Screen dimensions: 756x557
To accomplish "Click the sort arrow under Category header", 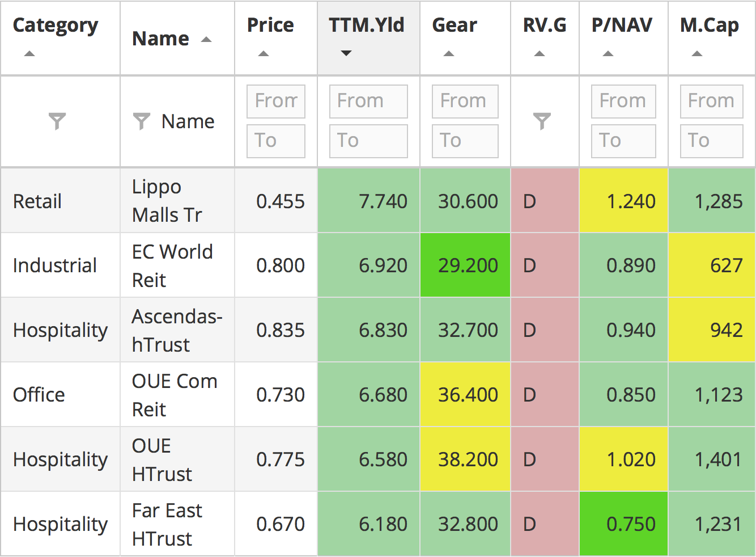I will (29, 54).
